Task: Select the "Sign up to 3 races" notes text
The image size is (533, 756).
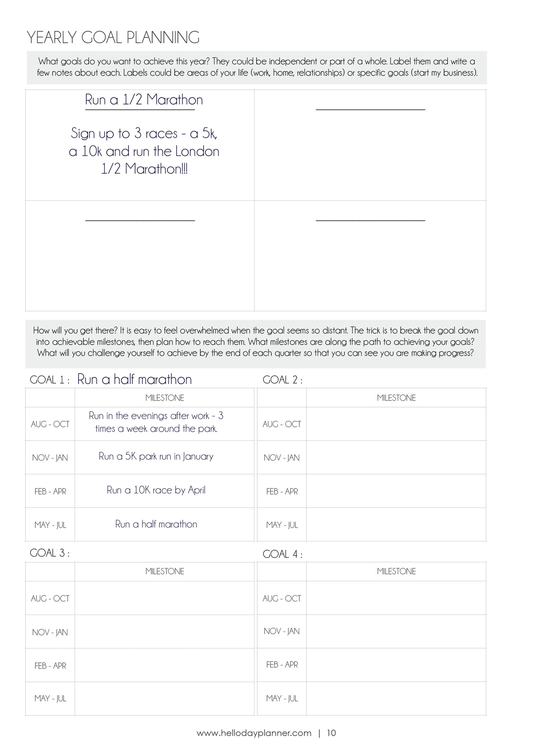Action: 144,151
